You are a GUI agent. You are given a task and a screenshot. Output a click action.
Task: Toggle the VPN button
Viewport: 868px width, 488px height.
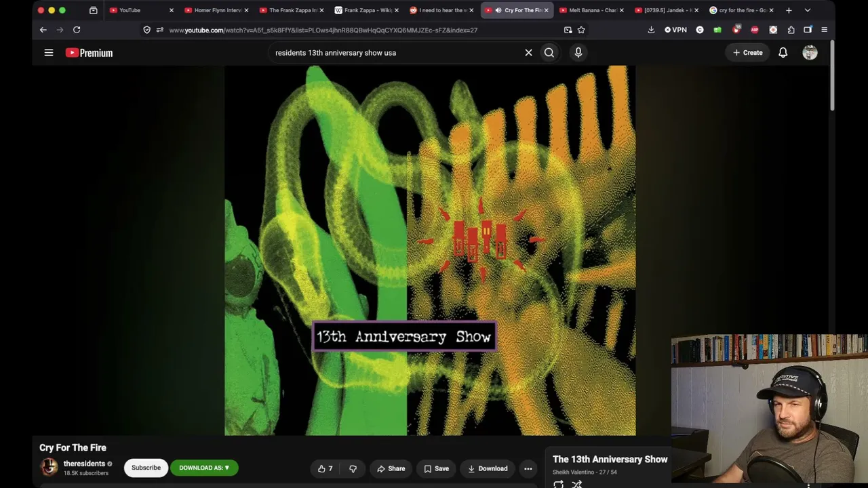(x=675, y=30)
